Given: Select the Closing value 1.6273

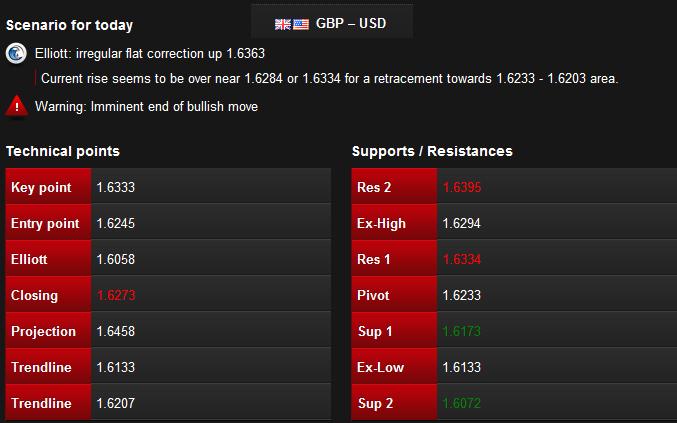Looking at the screenshot, I should coord(116,295).
